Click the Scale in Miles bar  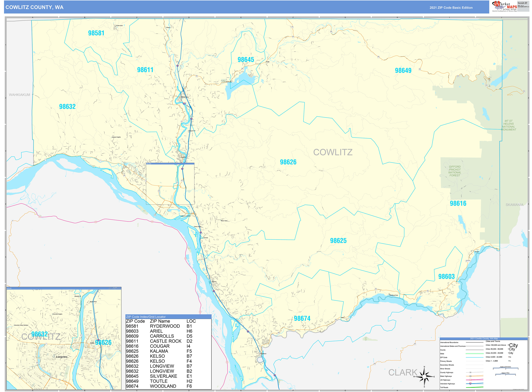click(505, 374)
